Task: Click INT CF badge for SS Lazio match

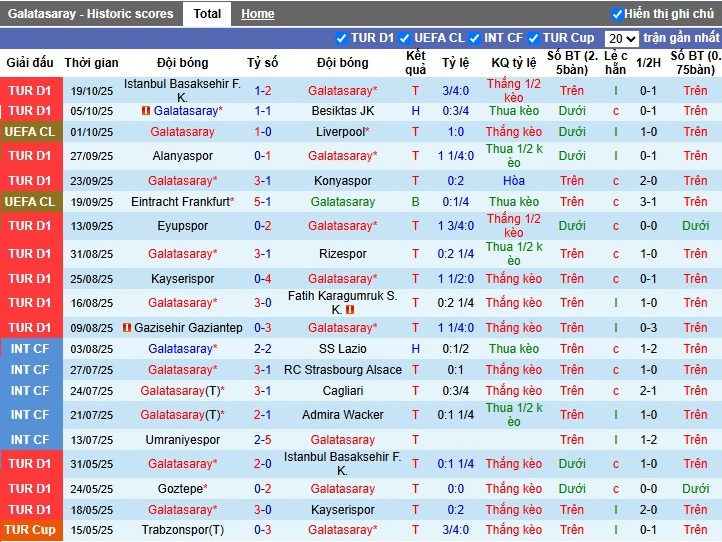Action: [29, 348]
